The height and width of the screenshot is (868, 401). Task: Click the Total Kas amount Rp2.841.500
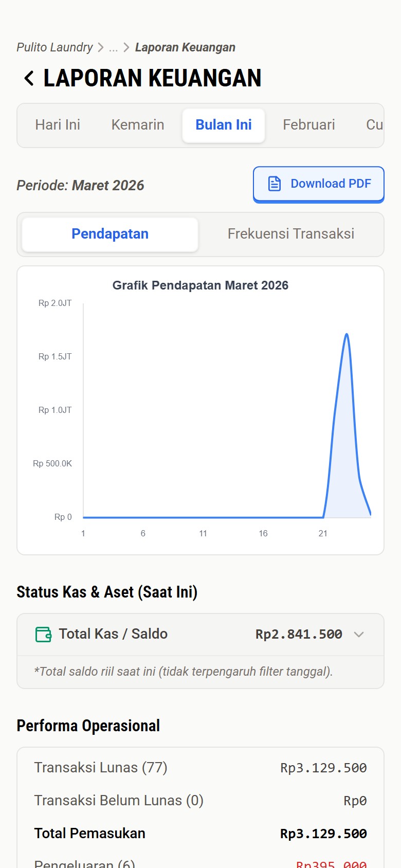[x=299, y=634]
